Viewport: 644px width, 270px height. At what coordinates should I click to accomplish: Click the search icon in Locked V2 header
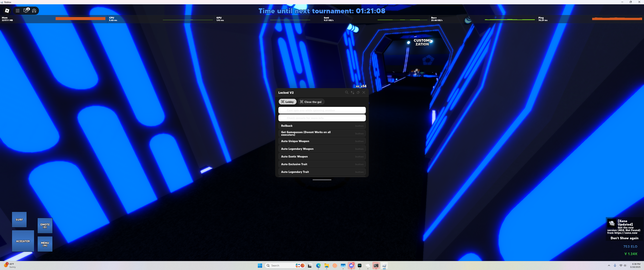pyautogui.click(x=347, y=92)
